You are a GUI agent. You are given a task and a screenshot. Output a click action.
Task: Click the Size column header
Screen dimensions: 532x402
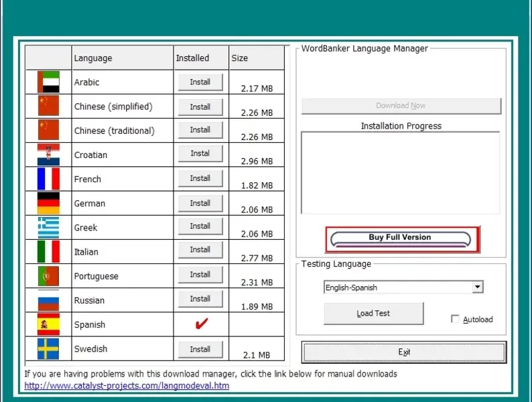[x=257, y=58]
